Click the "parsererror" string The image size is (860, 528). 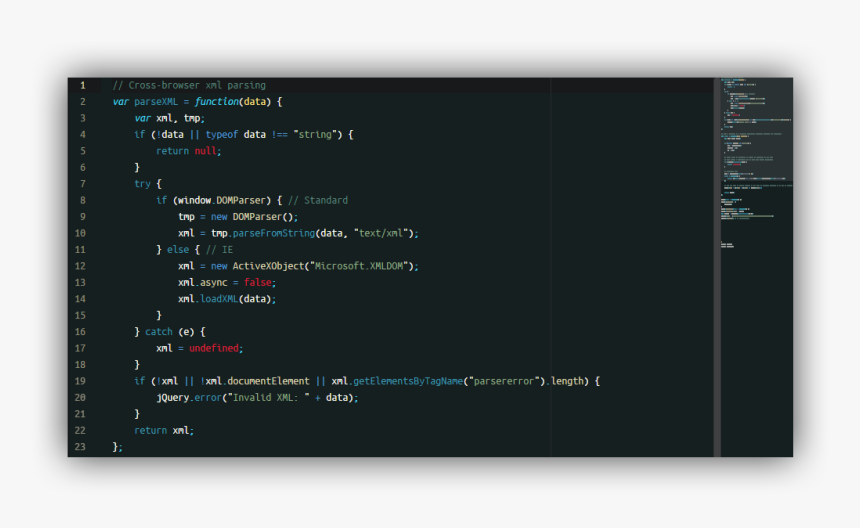pos(503,382)
